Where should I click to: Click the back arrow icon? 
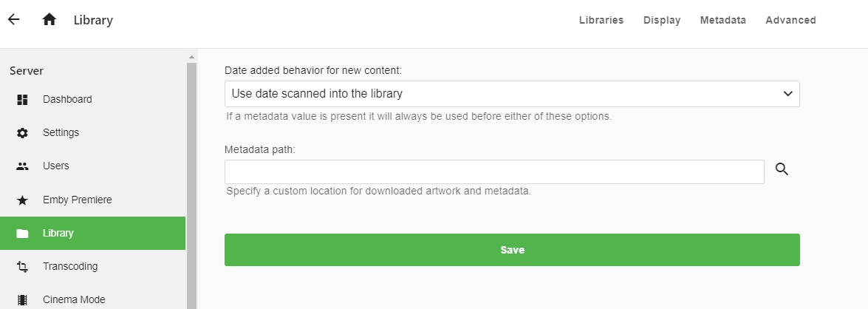(14, 20)
